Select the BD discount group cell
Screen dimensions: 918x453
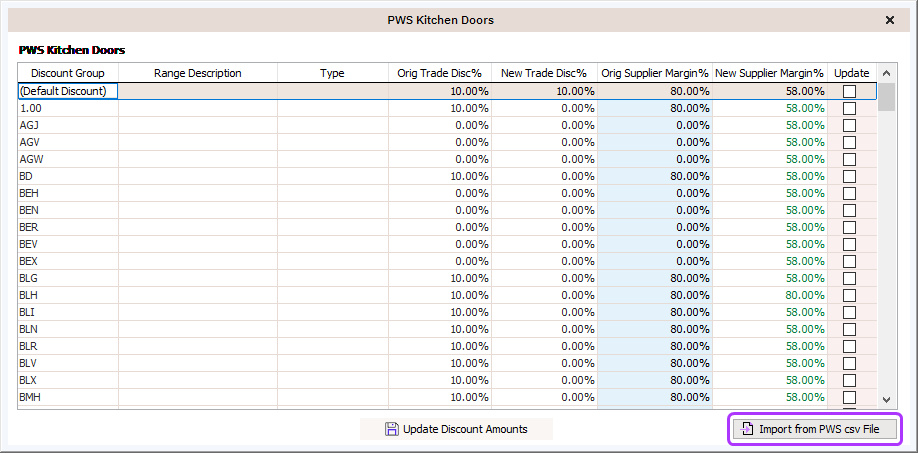pos(68,176)
